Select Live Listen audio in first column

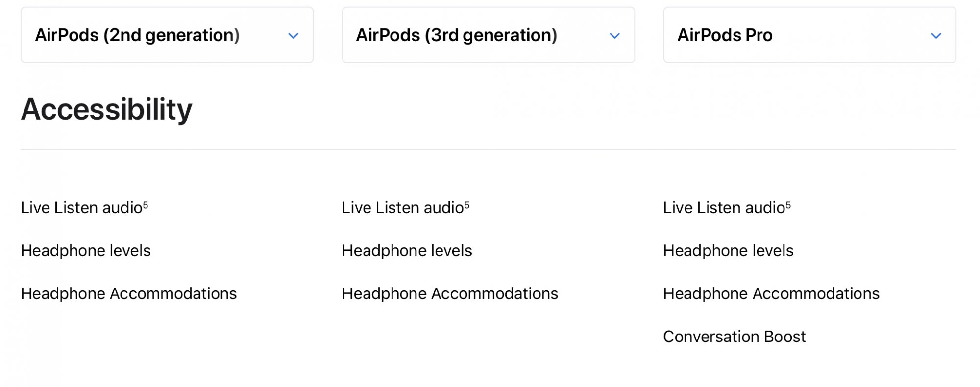(x=81, y=208)
